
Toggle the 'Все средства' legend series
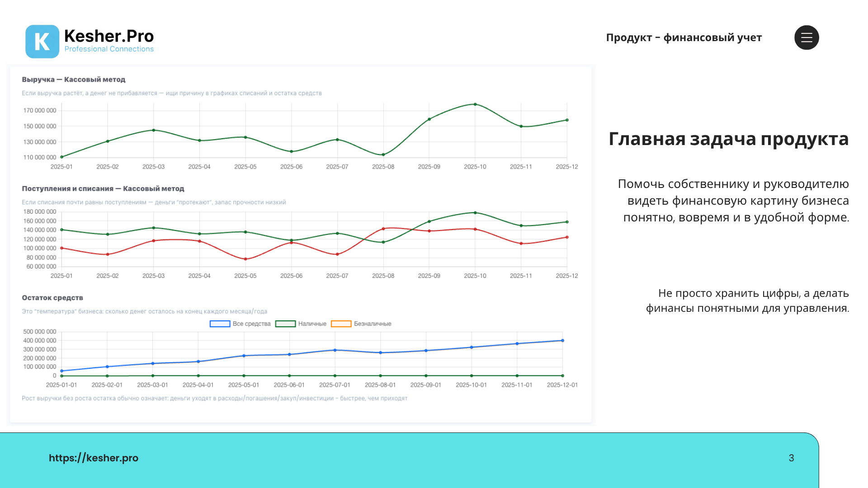(x=240, y=324)
